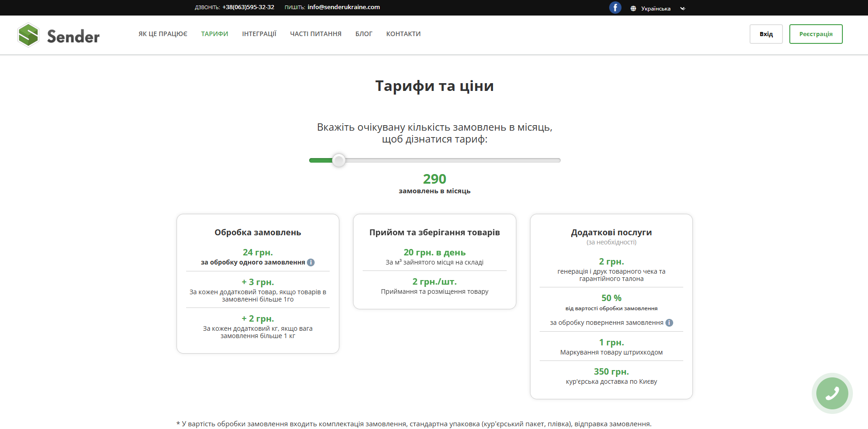Screen dimensions: 868x429
Task: Click the Обробка замовлень pricing card
Action: [257, 283]
